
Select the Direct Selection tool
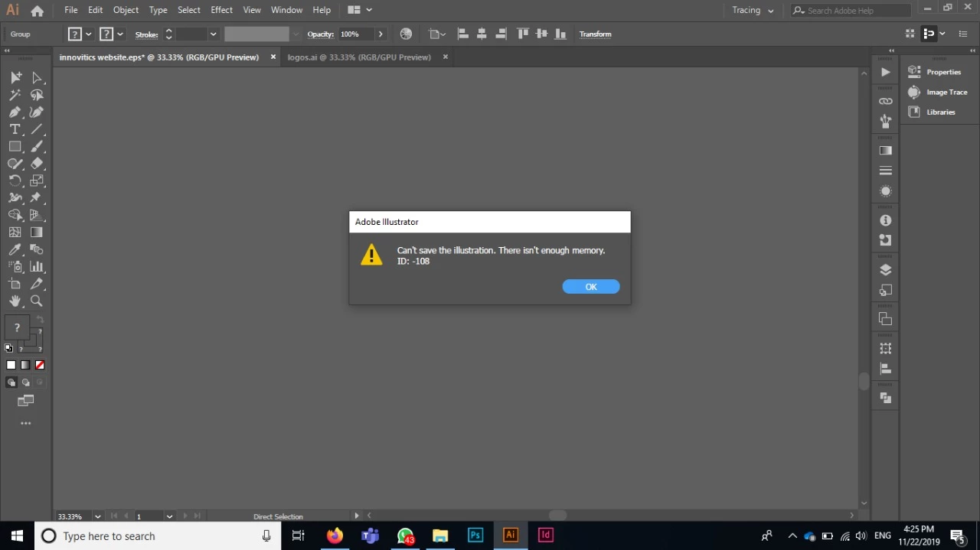[37, 77]
